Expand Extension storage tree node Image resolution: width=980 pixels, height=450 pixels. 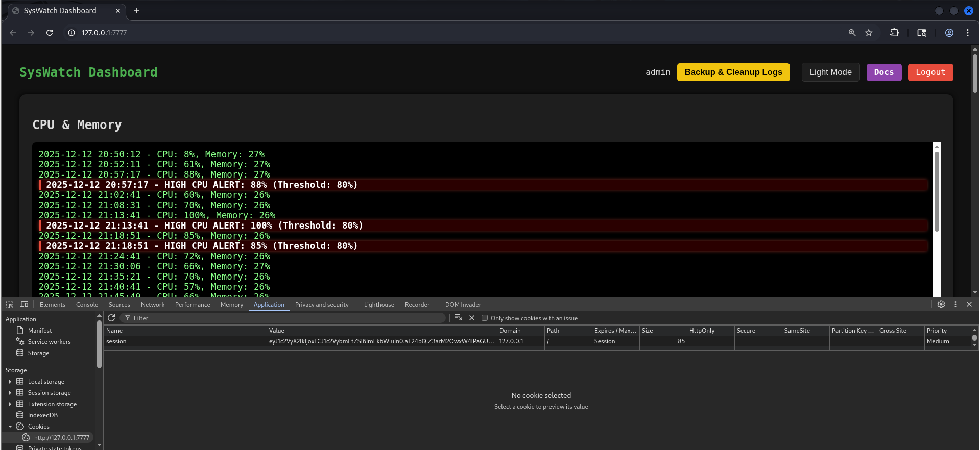(10, 404)
